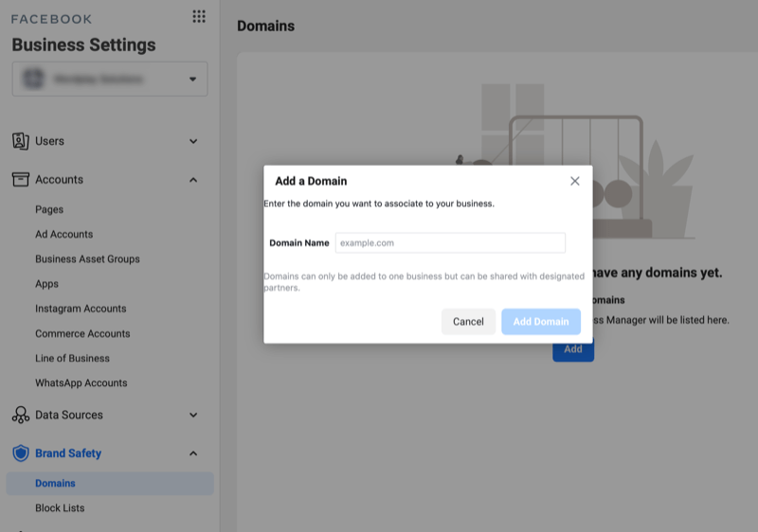Screen dimensions: 758x532
Task: Collapse the Accounts section chevron
Action: click(193, 180)
